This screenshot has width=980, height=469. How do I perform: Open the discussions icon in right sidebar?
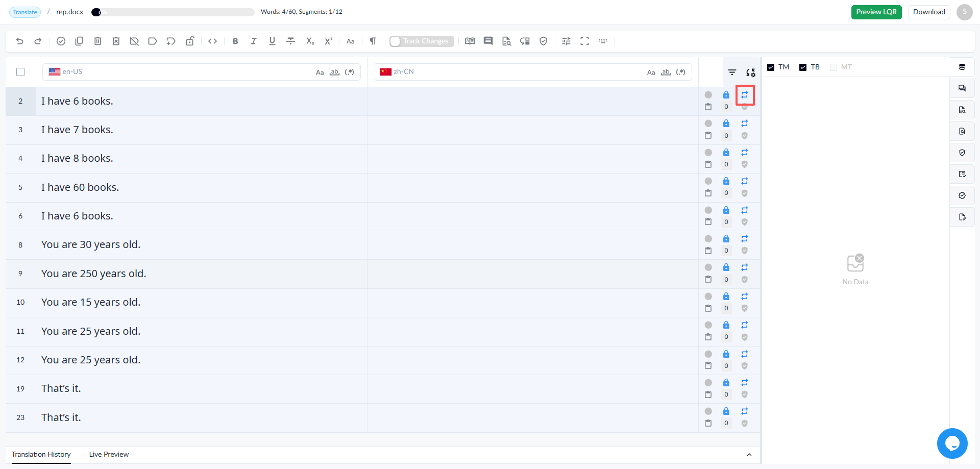tap(962, 88)
